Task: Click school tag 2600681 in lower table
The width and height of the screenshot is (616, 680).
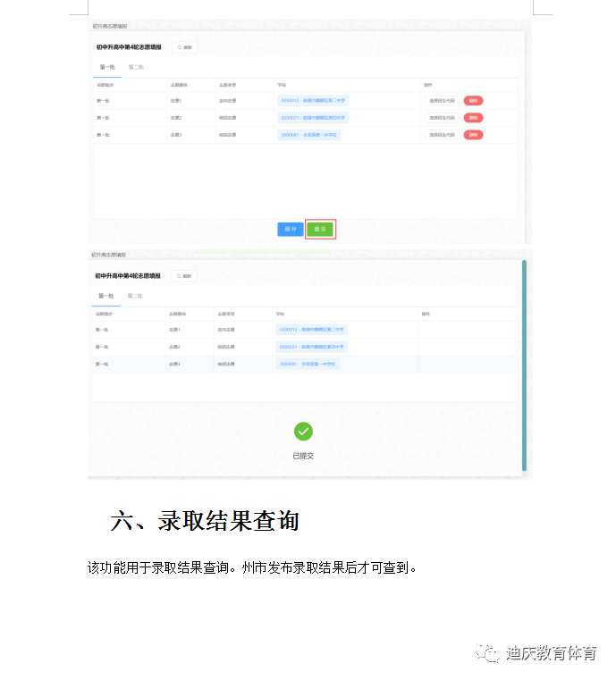Action: point(308,365)
